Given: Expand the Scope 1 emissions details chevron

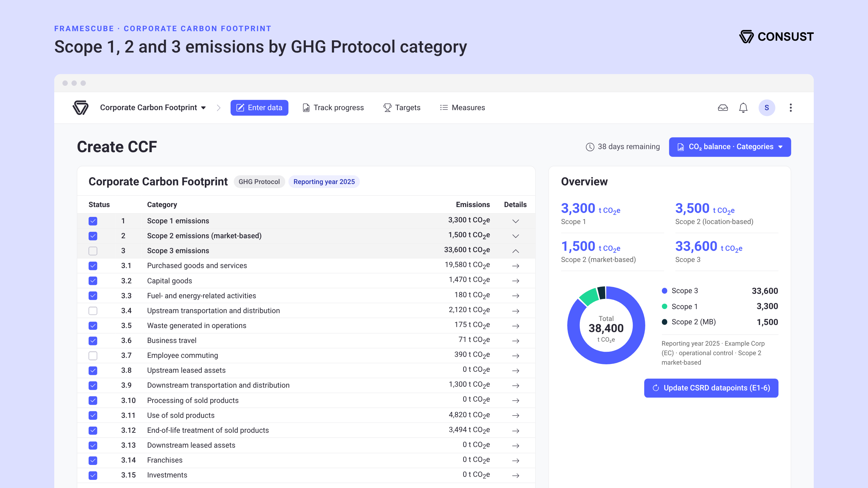Looking at the screenshot, I should tap(516, 221).
